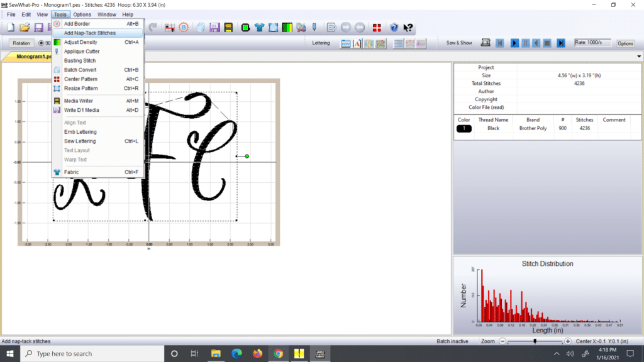
Task: Click the Fabric t-shirt toolbar icon
Action: tap(259, 28)
